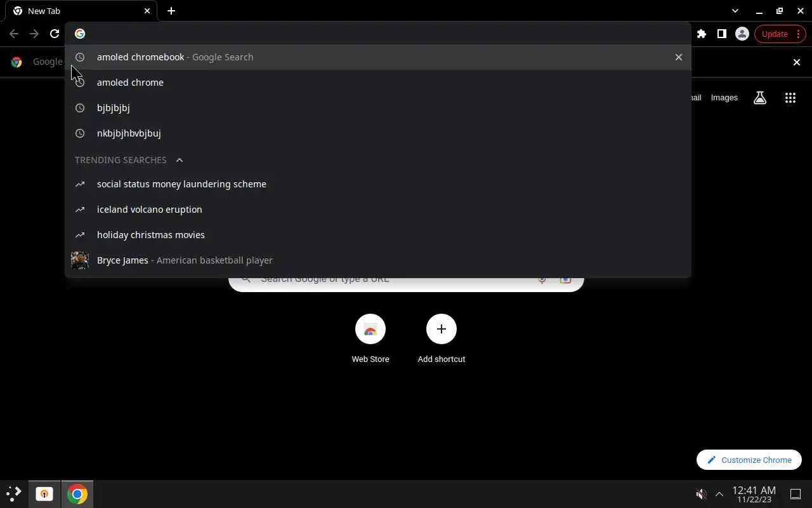Select social status money laundering scheme
Screen dimensions: 812x508
click(378, 184)
